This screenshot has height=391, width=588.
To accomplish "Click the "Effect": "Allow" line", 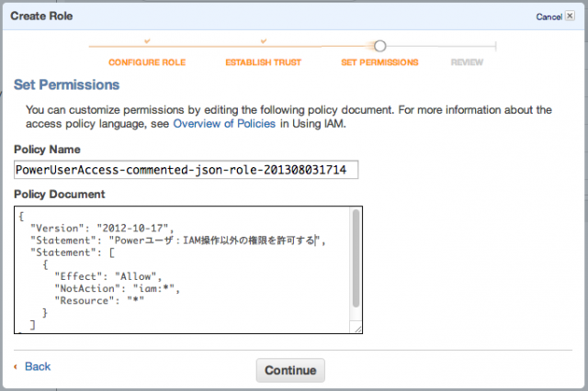I will pos(108,276).
